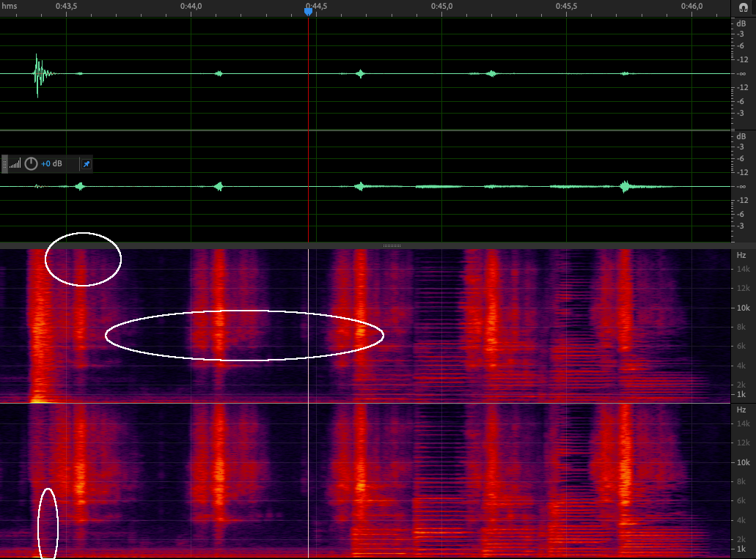Click the 0:45,0 mark on time ruler
This screenshot has width=756, height=559.
point(441,7)
